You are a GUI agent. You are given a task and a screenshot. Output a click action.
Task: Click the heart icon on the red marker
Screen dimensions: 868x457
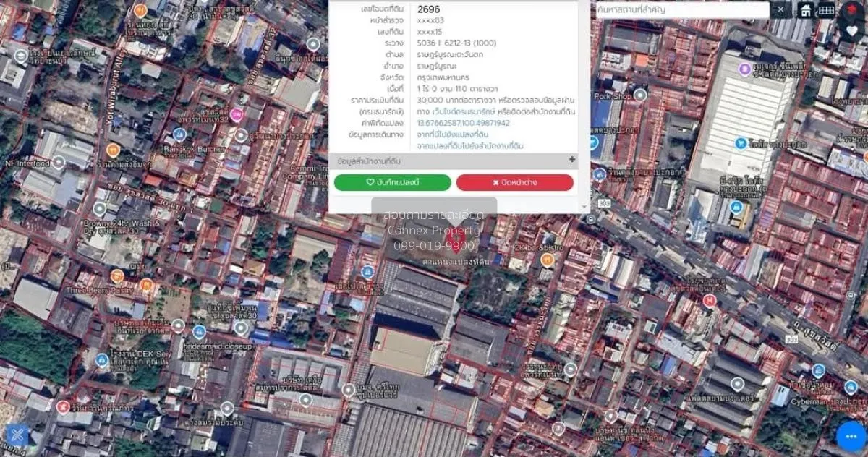coord(852,30)
